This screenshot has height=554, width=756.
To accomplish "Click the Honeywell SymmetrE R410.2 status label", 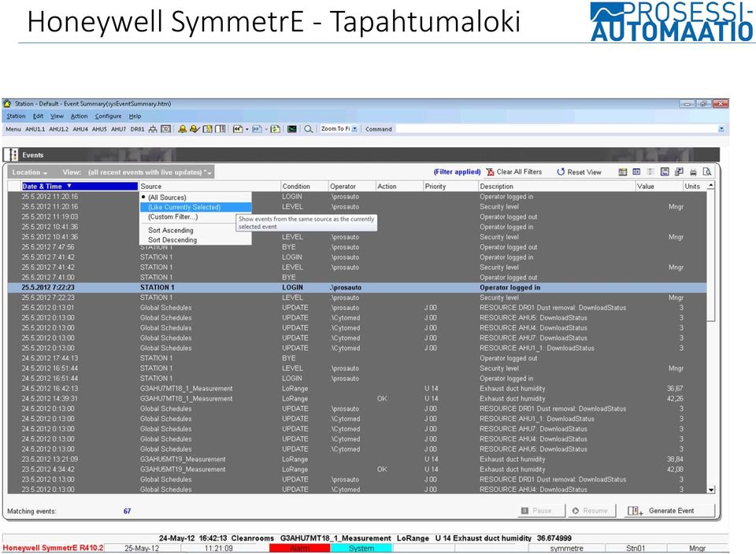I will click(53, 548).
